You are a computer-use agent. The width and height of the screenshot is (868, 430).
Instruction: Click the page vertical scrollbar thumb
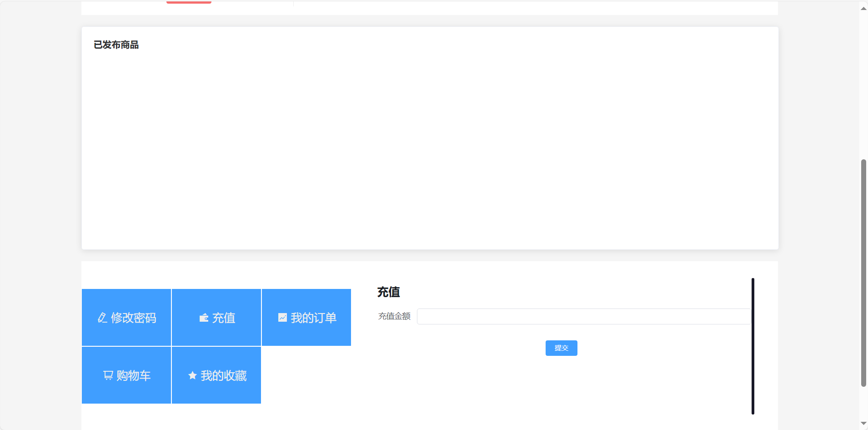(x=863, y=273)
